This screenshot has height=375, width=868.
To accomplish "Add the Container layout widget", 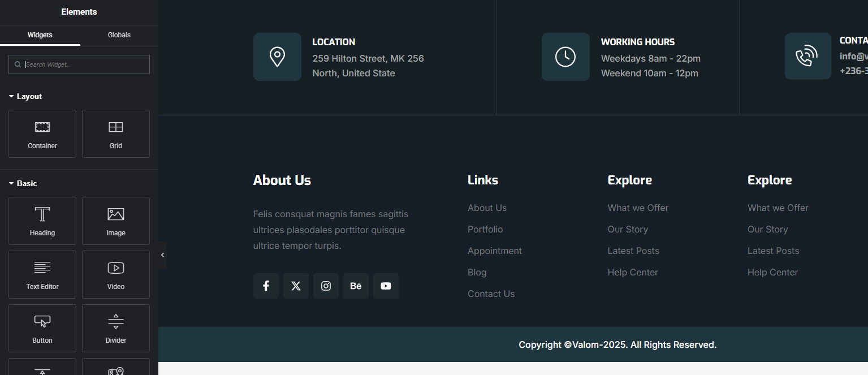I will [x=42, y=133].
